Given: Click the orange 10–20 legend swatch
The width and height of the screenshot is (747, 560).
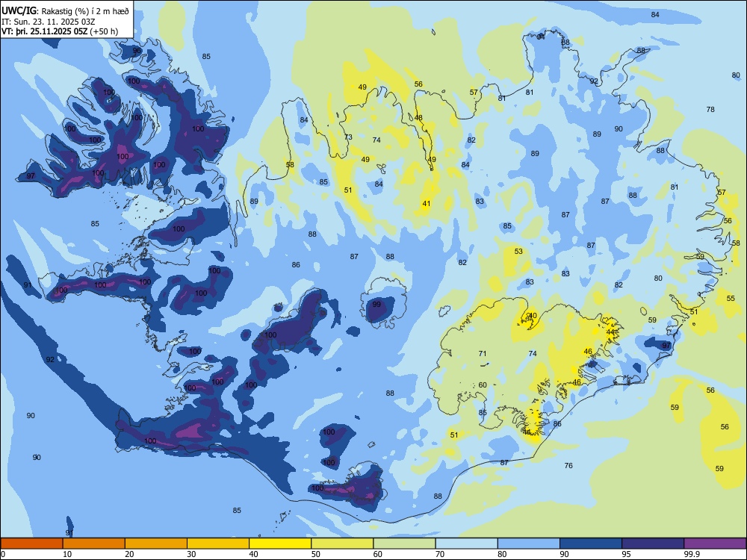Looking at the screenshot, I should 94,544.
